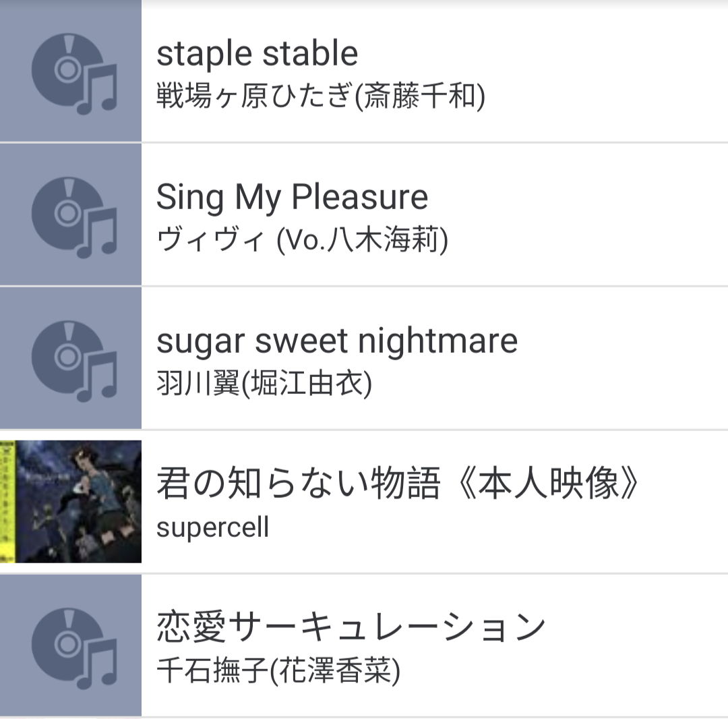Tap the disc icon beside 恋愛サーキュレーション

point(71,645)
